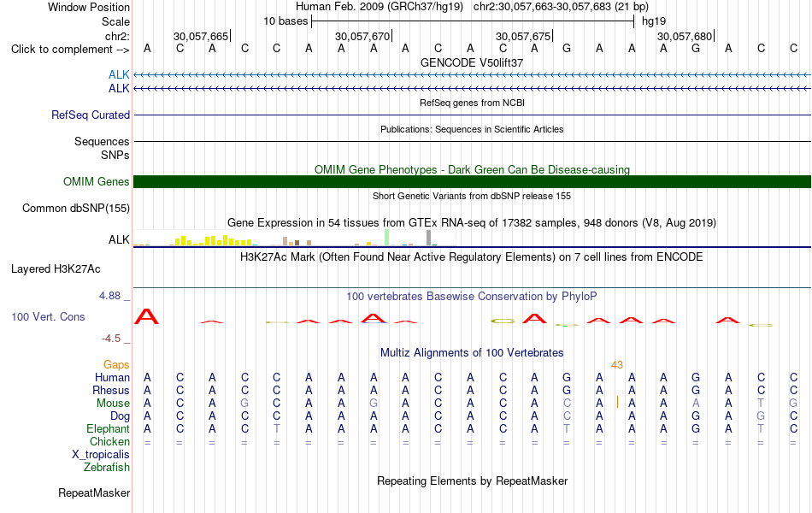The image size is (812, 513).
Task: Click the SNPs track label
Action: pos(115,155)
